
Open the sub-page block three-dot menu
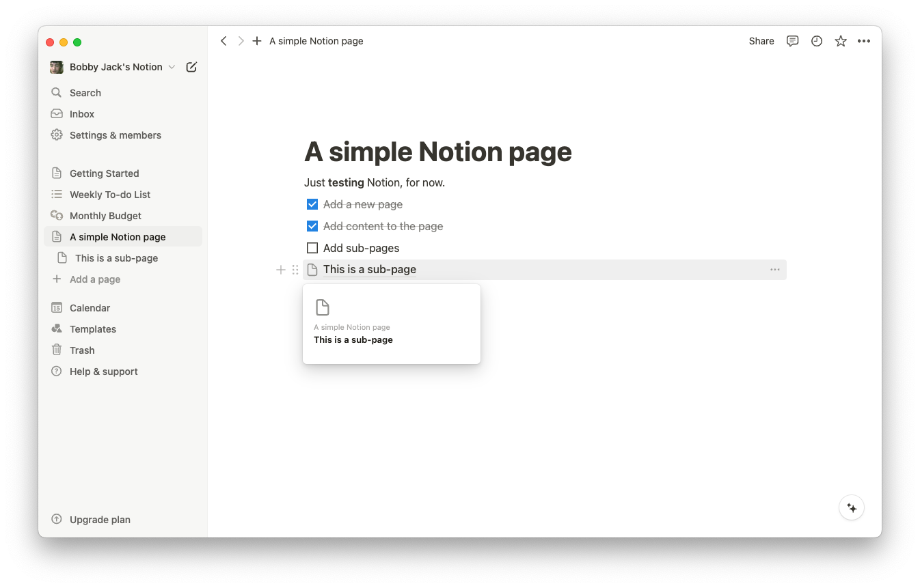(775, 270)
